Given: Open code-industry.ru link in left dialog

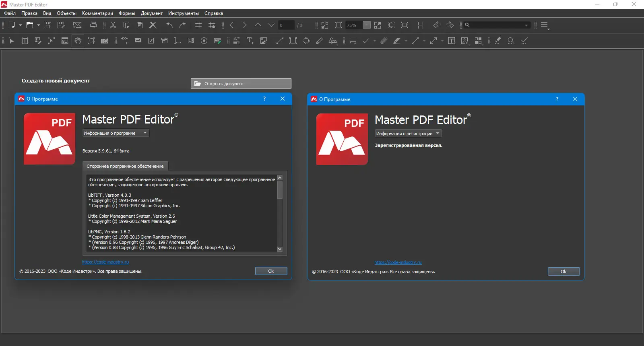Looking at the screenshot, I should (105, 262).
